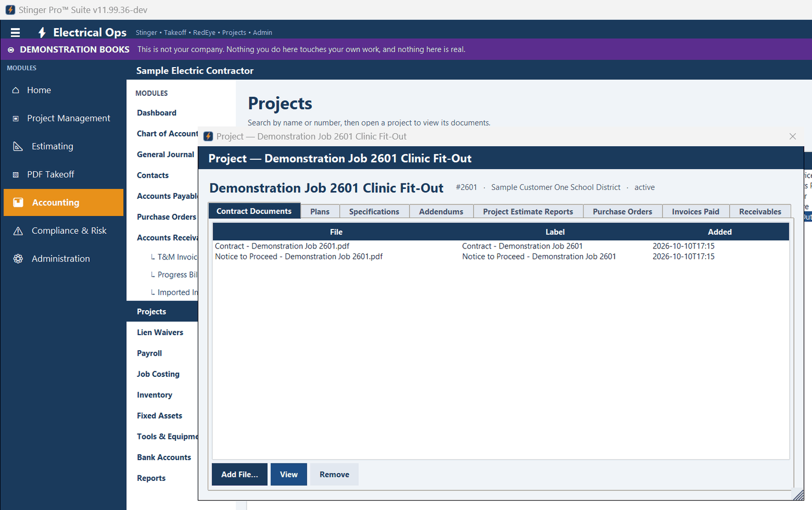Go to Fixed Assets module
The width and height of the screenshot is (812, 510).
coord(160,416)
